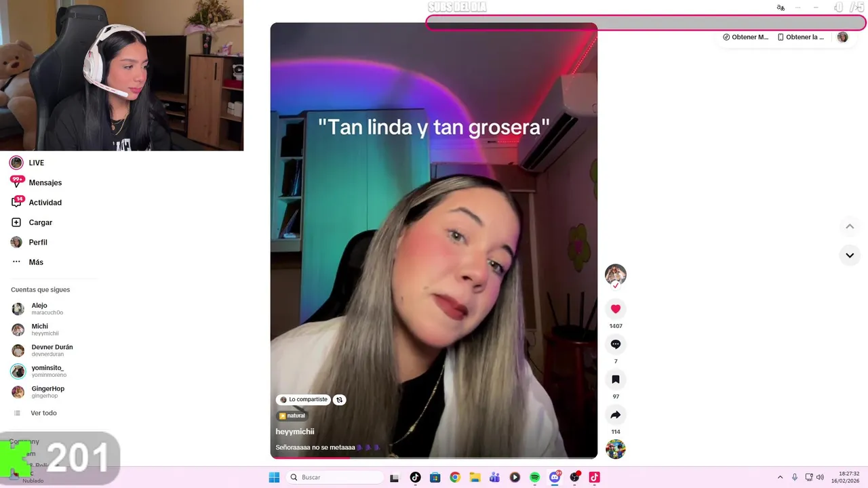Viewport: 868px width, 488px height.
Task: Click 'Obtener la ...' app button
Action: [801, 37]
